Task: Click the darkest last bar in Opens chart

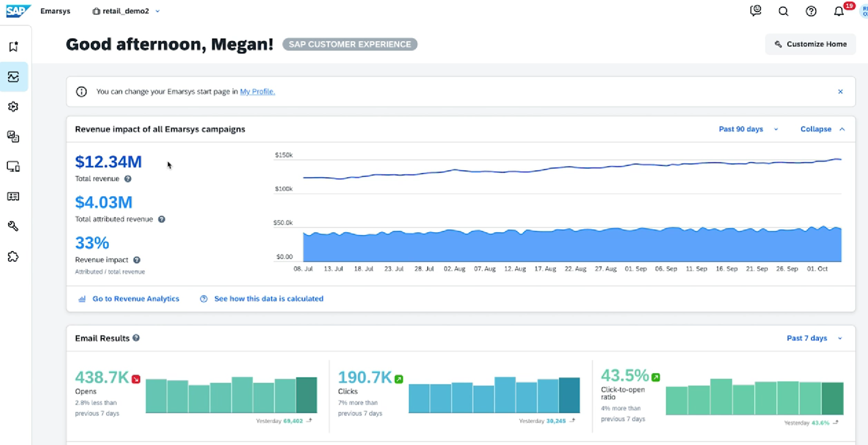Action: [307, 395]
